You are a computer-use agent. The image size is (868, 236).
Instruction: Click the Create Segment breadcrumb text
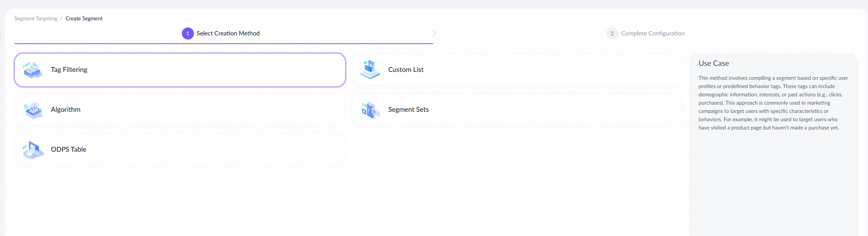pyautogui.click(x=84, y=18)
